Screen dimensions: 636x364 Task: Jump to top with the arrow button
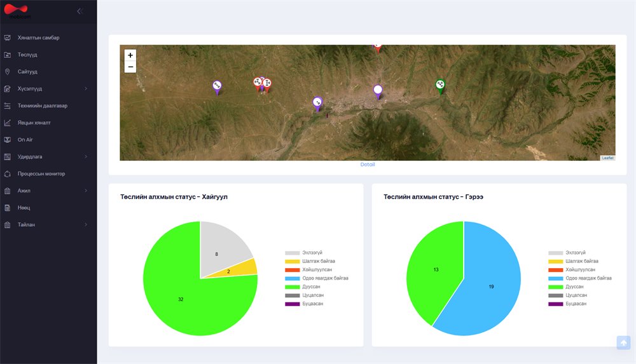(624, 343)
